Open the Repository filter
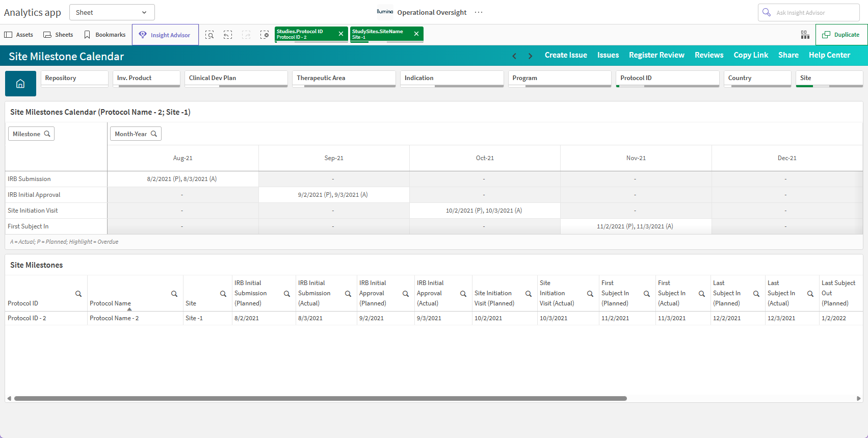 coord(74,79)
